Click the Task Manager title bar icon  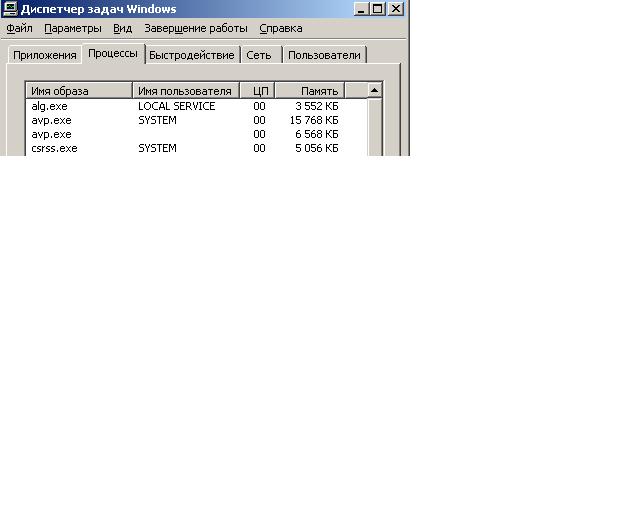(10, 9)
